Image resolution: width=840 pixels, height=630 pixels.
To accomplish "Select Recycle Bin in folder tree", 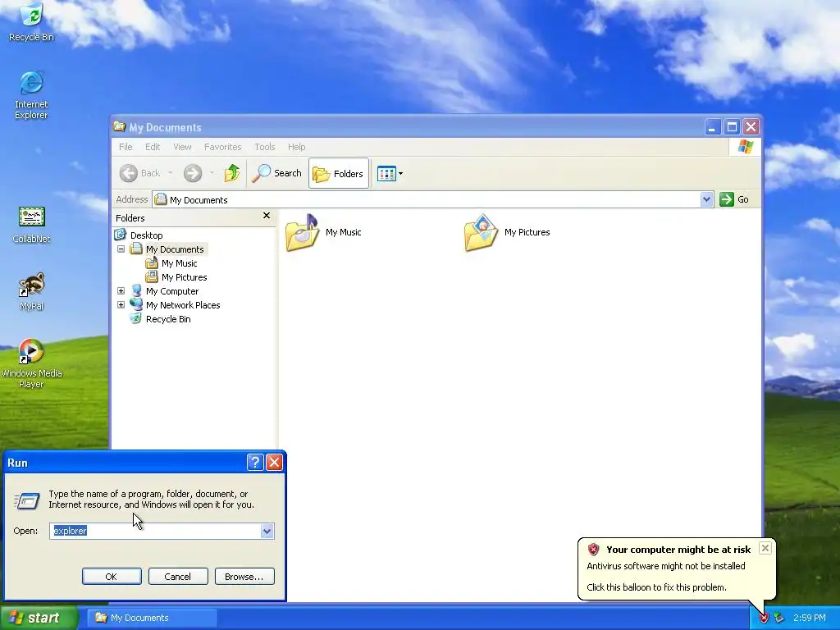I will pos(167,319).
